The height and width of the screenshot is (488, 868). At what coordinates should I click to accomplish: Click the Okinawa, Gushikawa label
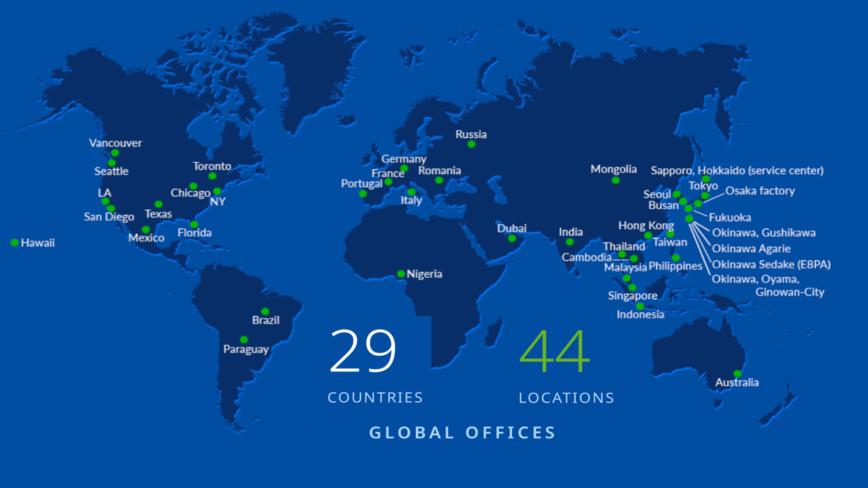click(764, 232)
